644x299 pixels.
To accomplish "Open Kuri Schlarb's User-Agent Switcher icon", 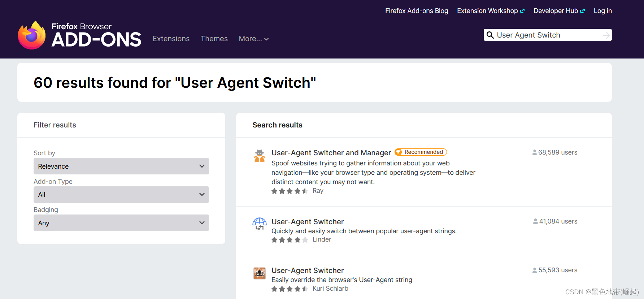I will click(260, 273).
